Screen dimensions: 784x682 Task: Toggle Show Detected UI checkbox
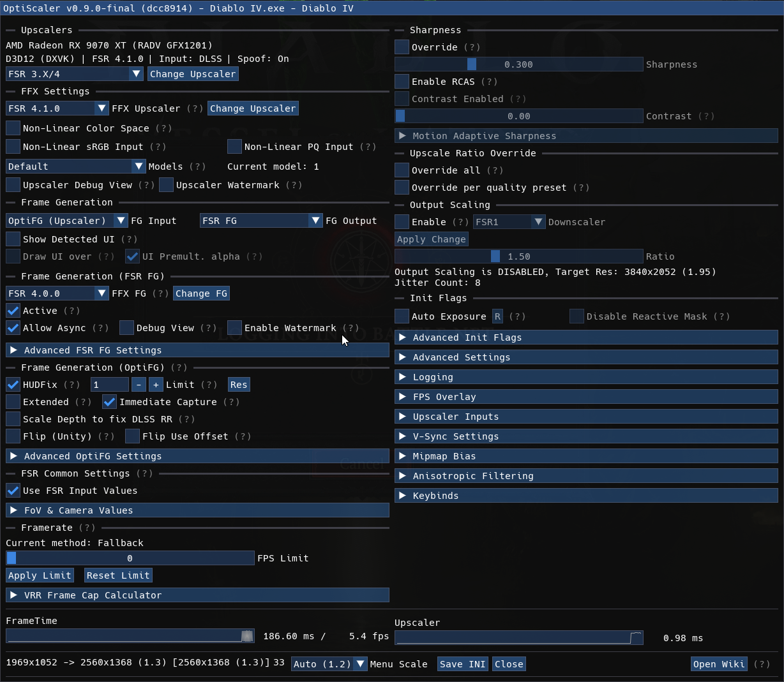[13, 239]
